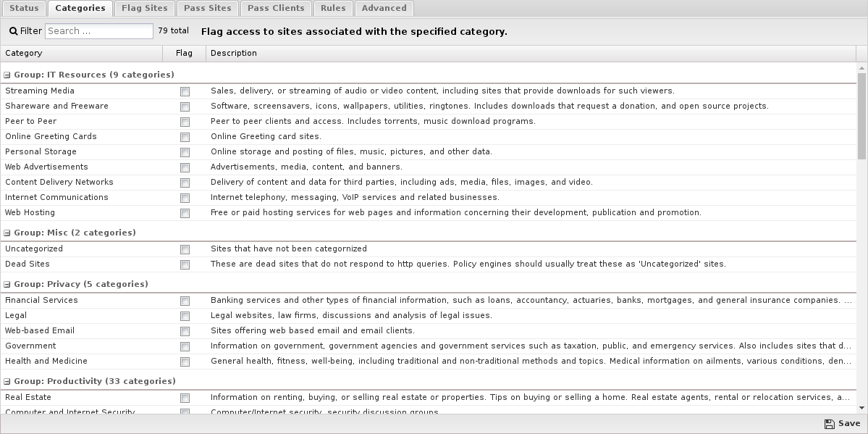The width and height of the screenshot is (868, 434).
Task: Toggle the Web Advertisements flag checkbox
Action: click(185, 167)
